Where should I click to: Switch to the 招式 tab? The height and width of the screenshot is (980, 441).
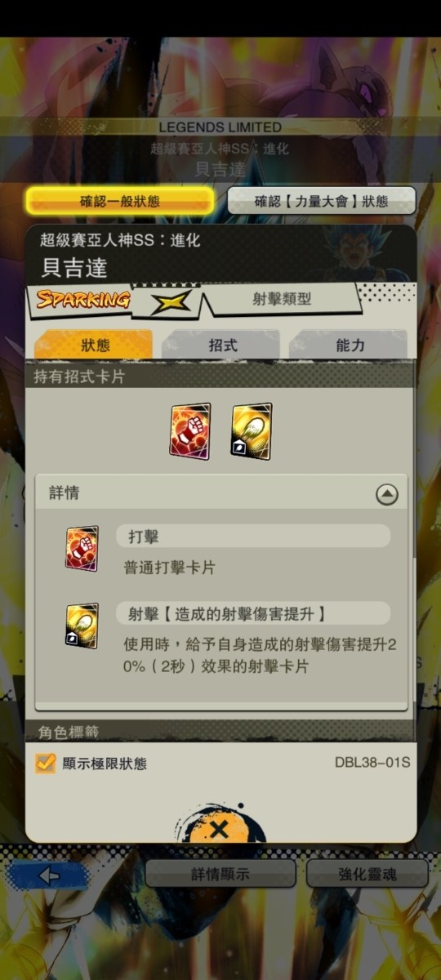(x=222, y=345)
